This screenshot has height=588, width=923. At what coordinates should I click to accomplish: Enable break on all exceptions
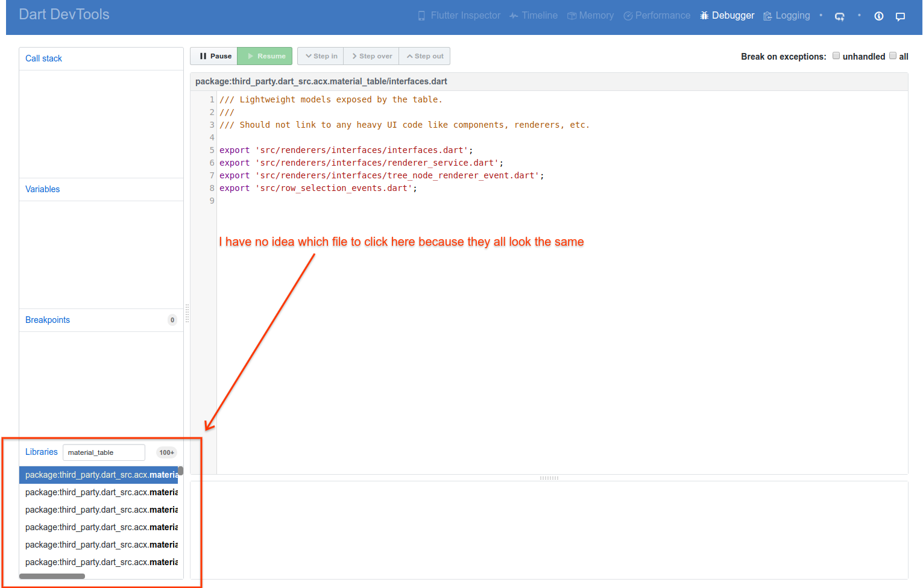[x=893, y=56]
